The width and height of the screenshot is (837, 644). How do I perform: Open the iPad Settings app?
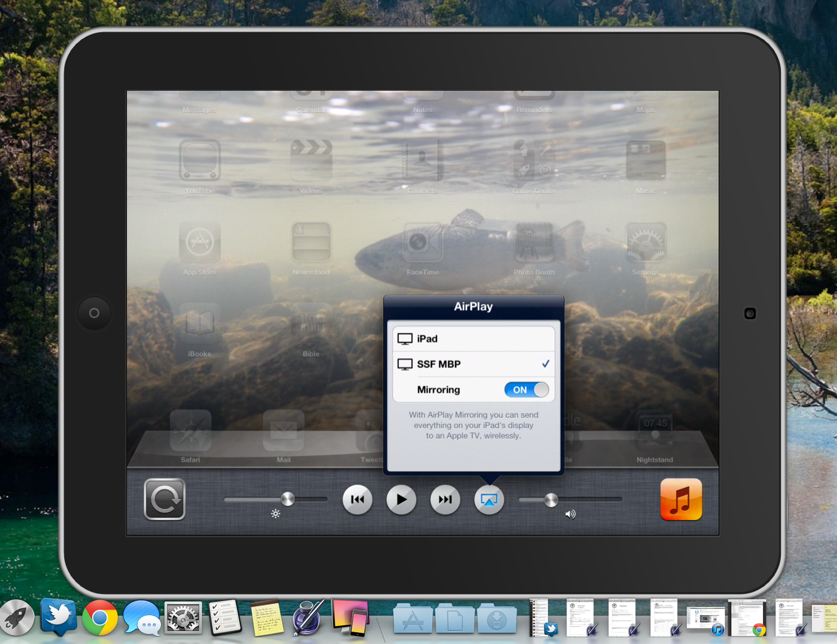click(x=646, y=242)
